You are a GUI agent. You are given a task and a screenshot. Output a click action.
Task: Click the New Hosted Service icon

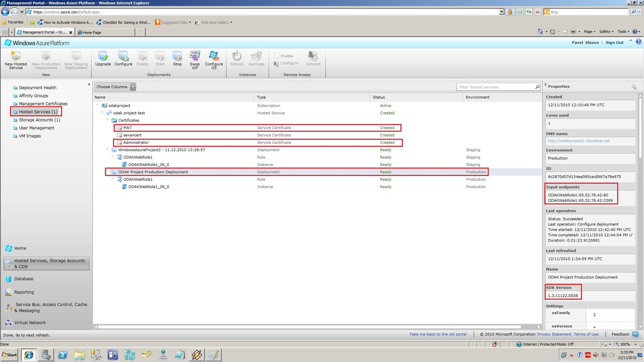pyautogui.click(x=16, y=56)
